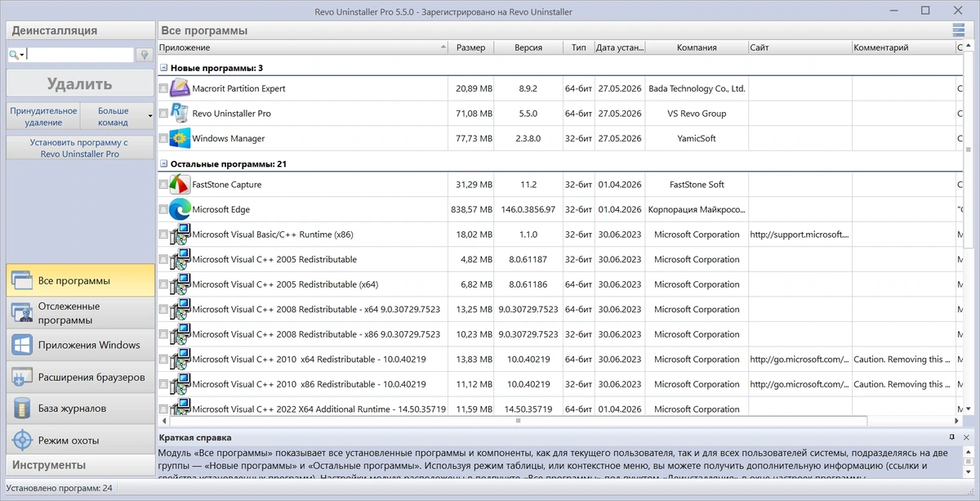Click the Версия column header

coord(528,47)
